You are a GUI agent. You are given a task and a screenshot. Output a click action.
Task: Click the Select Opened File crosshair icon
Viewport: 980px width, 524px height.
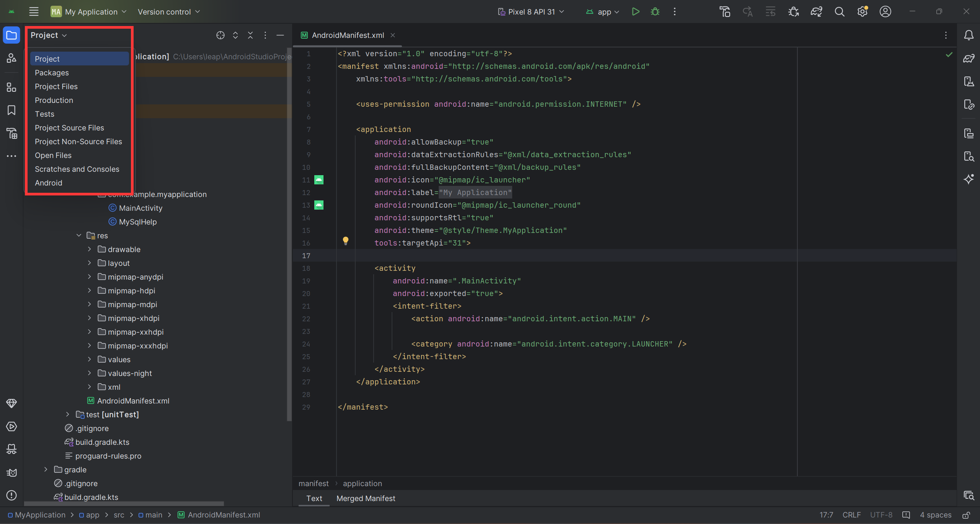pyautogui.click(x=220, y=35)
